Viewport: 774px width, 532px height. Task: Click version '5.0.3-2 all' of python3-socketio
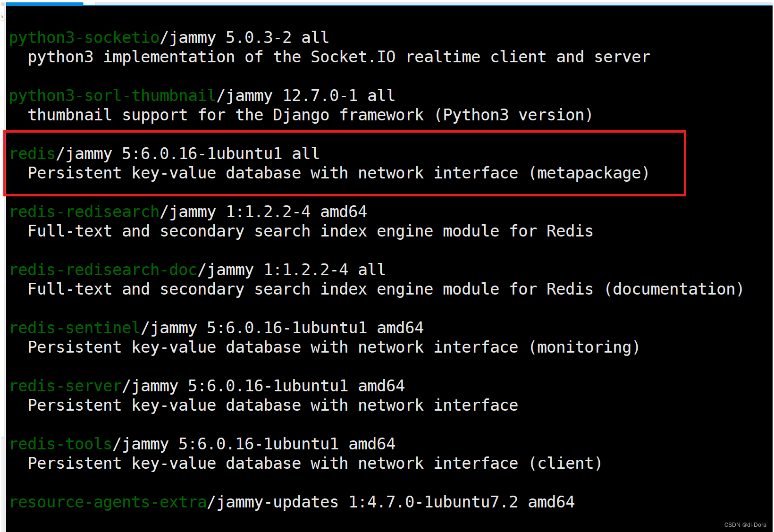point(278,38)
